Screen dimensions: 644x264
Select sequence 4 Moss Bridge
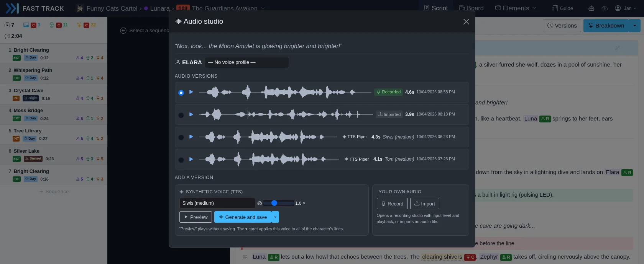coord(54,114)
